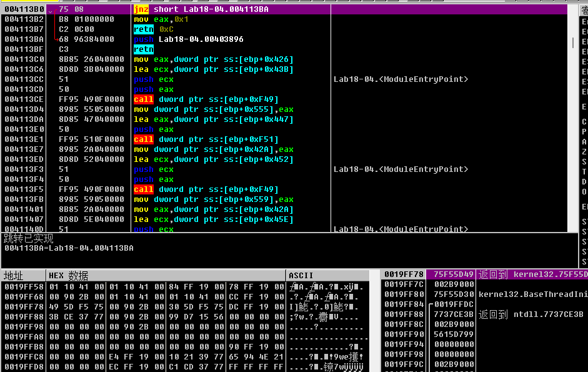Click the 跳转已实现 status text
Image resolution: width=588 pixels, height=372 pixels.
pos(29,238)
